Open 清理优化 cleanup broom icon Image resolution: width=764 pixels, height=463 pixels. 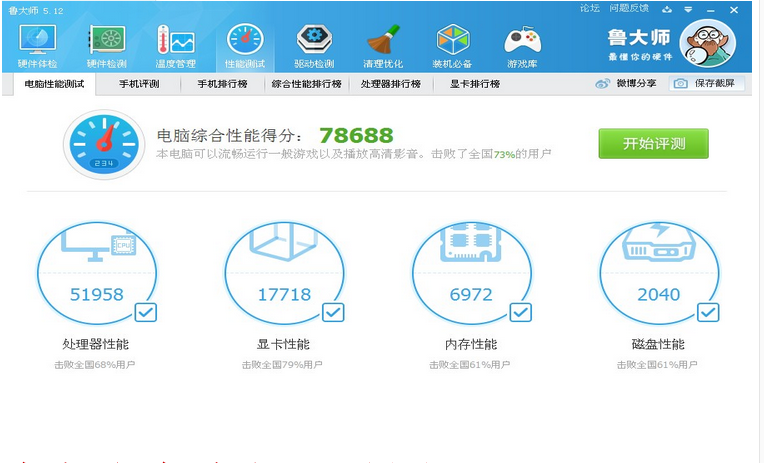tap(383, 40)
